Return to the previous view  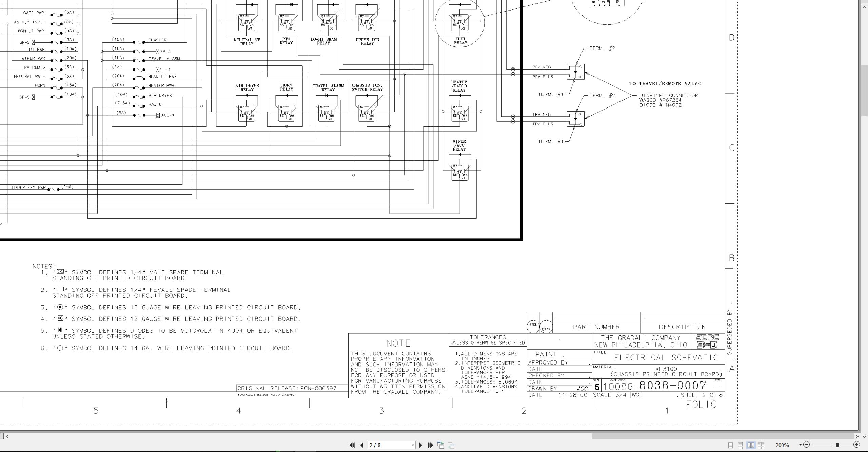click(x=441, y=445)
